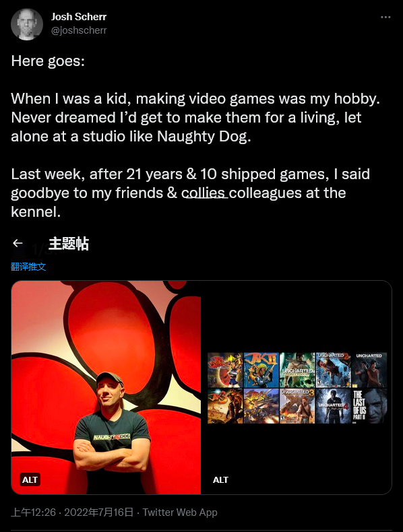This screenshot has width=403, height=532.
Task: Click the Twitter Web App source link
Action: pos(180,512)
